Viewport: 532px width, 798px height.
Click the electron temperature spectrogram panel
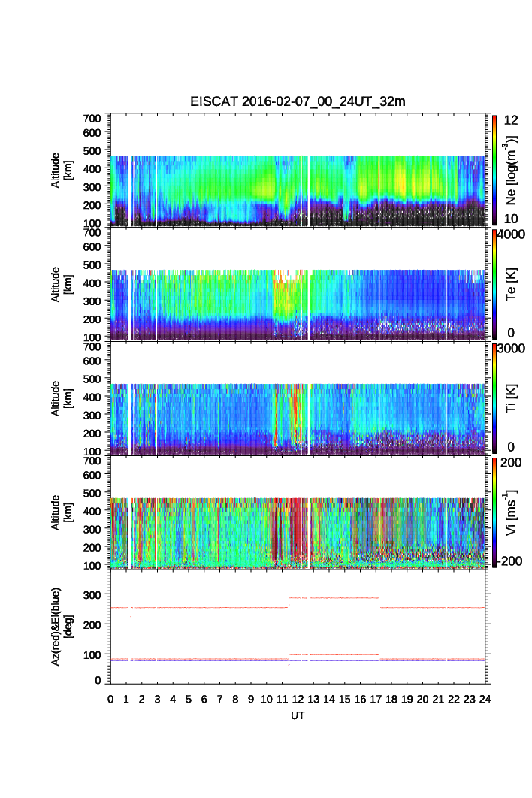(298, 284)
